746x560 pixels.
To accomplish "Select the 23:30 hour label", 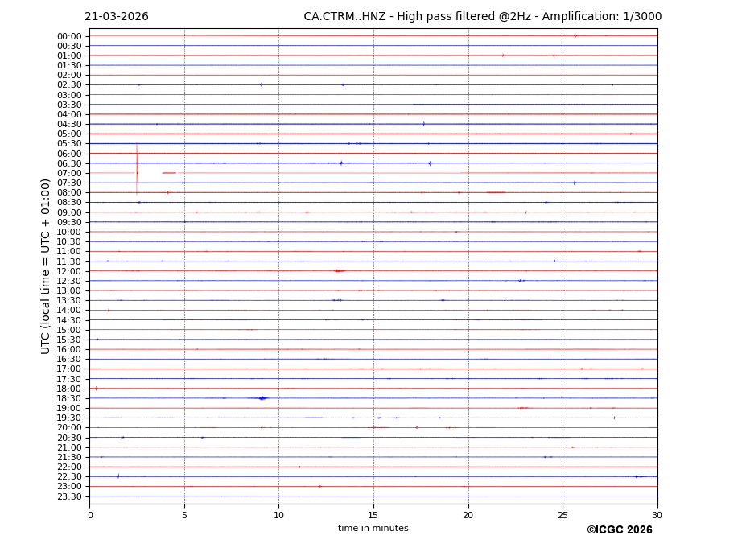I will [69, 496].
